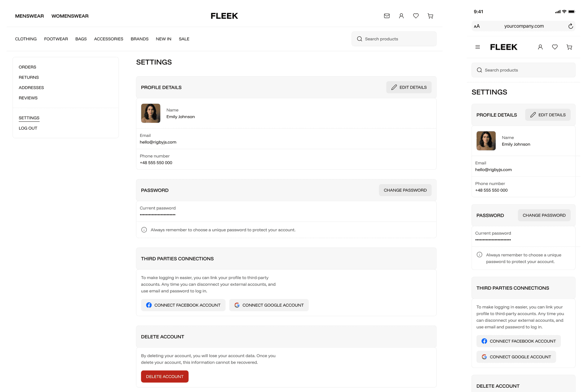Viewport: 584px width, 392px height.
Task: Click the Google logo in desktop connect button
Action: (x=237, y=305)
